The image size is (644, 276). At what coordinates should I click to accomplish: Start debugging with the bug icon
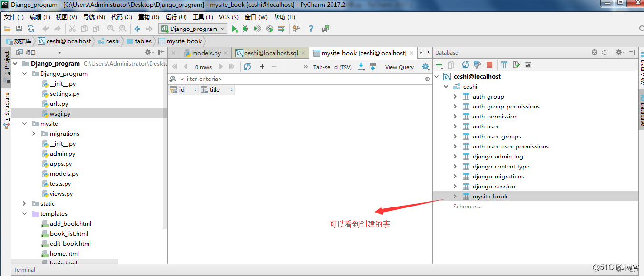pos(245,29)
